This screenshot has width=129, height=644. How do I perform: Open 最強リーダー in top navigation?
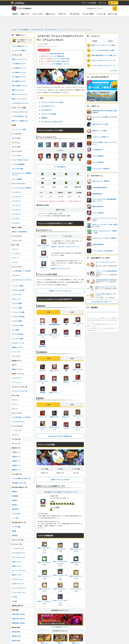(x=25, y=14)
